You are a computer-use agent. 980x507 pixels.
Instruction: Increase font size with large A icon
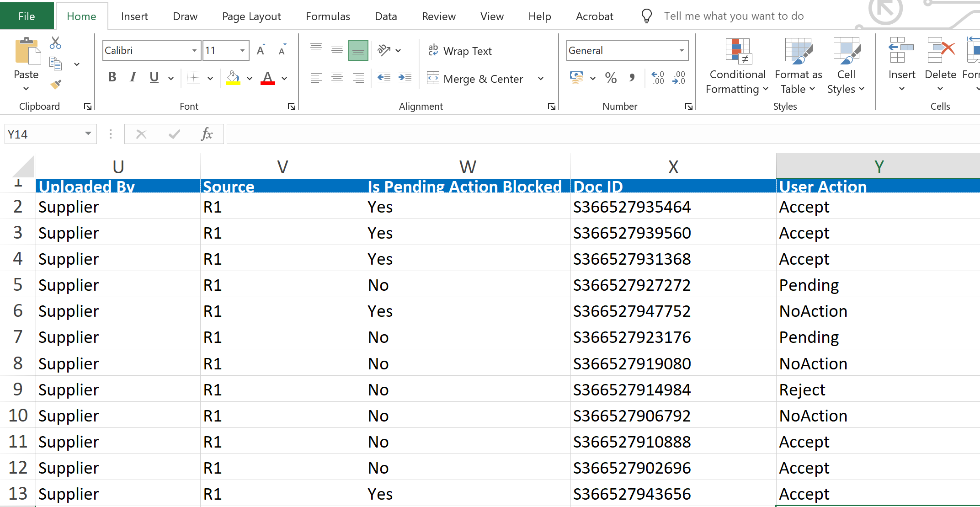[261, 51]
